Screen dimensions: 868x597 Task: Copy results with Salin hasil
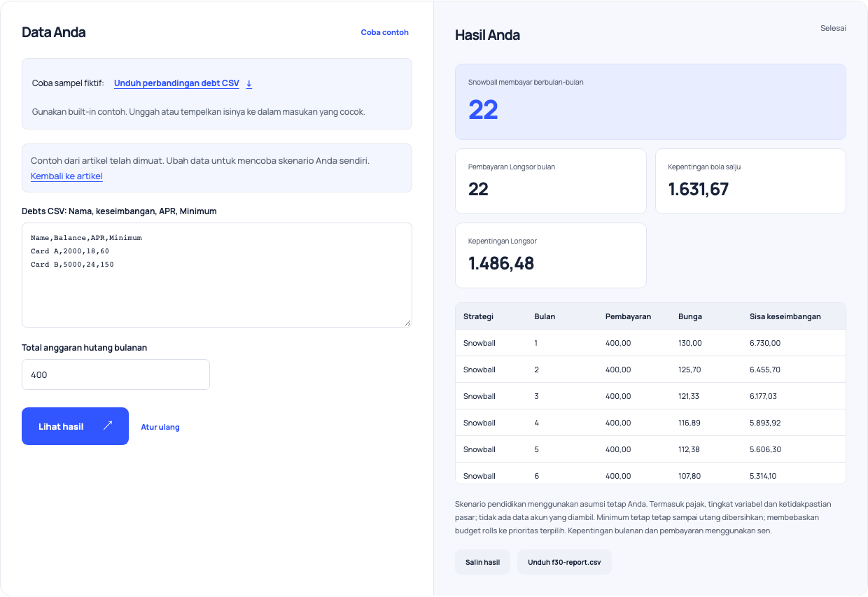[482, 562]
